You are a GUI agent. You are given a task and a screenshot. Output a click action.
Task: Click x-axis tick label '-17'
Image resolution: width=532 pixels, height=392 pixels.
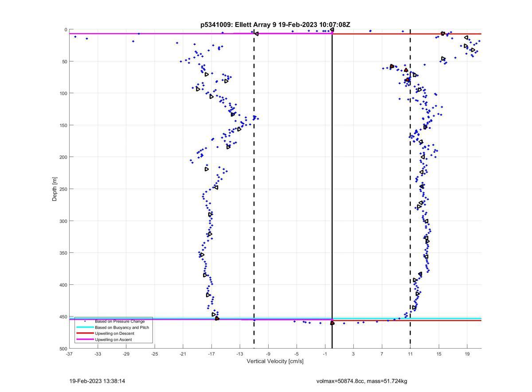tap(211, 354)
